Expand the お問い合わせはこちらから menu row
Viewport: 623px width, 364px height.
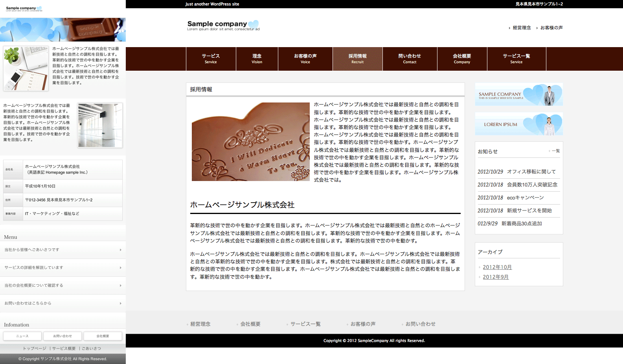pos(63,303)
